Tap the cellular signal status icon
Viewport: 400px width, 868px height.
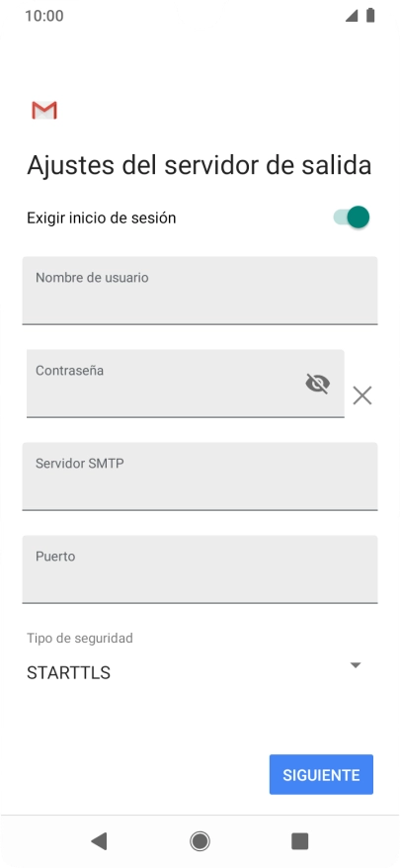point(352,16)
